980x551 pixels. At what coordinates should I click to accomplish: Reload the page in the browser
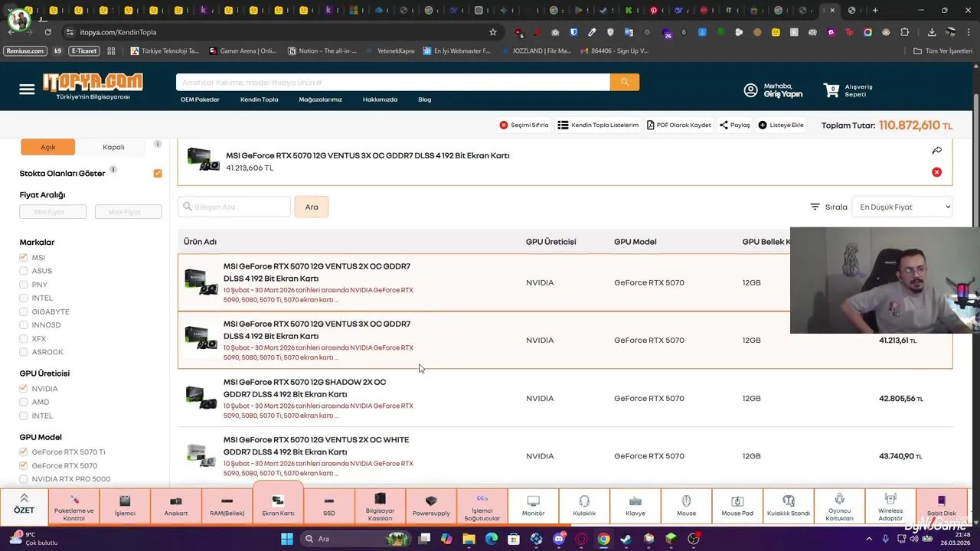point(47,32)
